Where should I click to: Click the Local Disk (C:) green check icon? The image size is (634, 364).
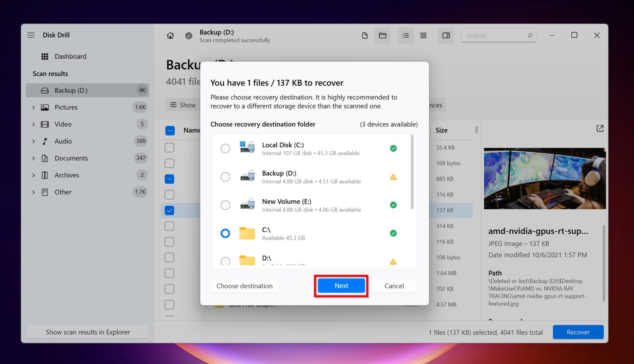tap(393, 149)
